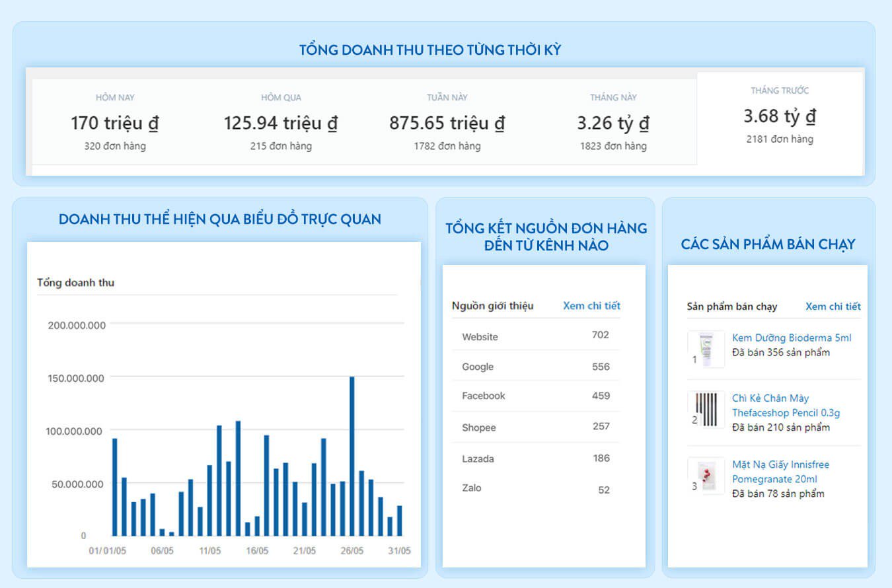Select the Lazada referral source row
The width and height of the screenshot is (892, 588).
[x=535, y=459]
